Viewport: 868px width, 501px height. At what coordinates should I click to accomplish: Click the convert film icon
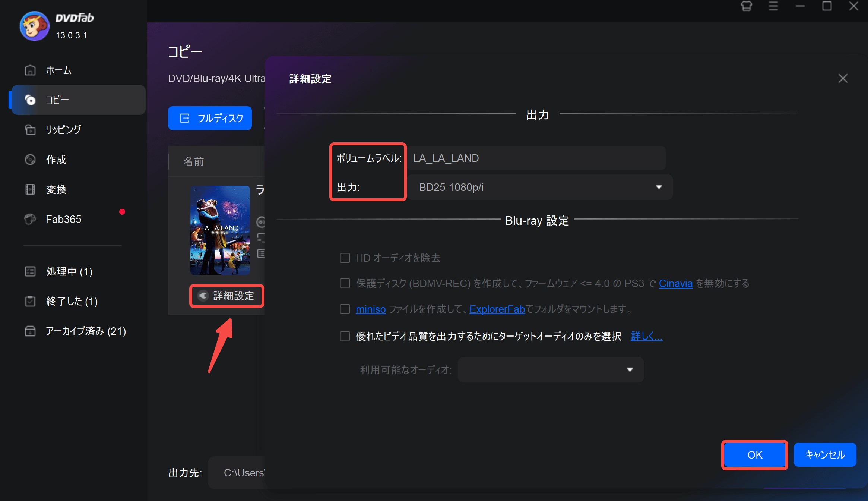(x=30, y=189)
